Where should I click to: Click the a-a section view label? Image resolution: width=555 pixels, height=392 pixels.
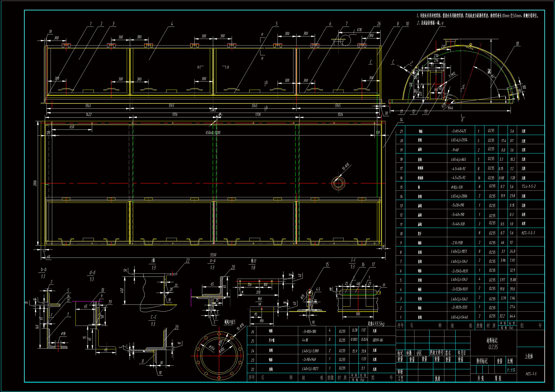click(x=212, y=261)
